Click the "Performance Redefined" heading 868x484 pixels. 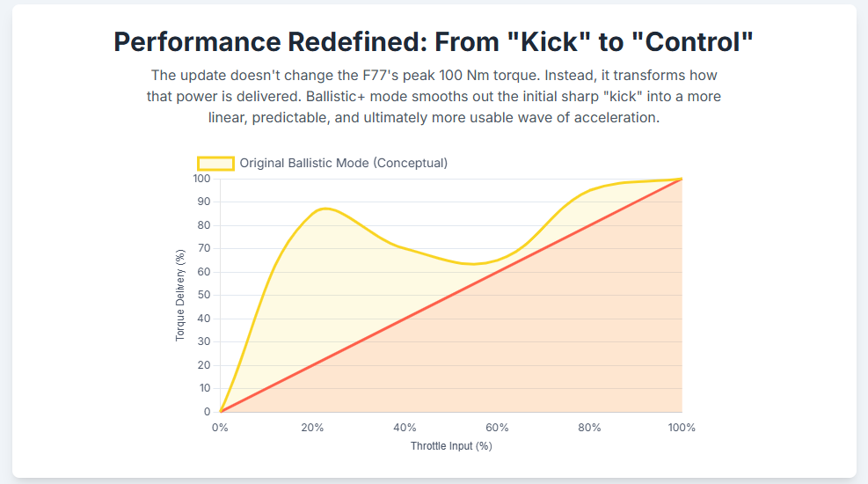[x=434, y=41]
